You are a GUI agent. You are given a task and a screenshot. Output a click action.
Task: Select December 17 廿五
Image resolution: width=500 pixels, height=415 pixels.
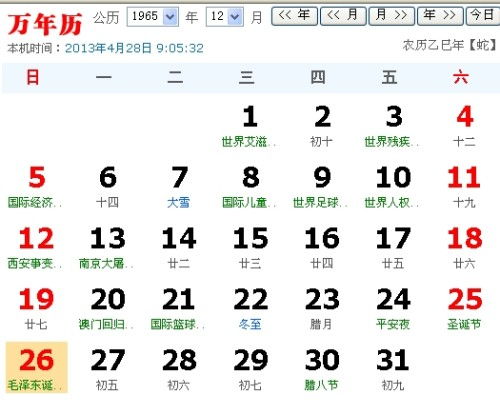pos(393,248)
